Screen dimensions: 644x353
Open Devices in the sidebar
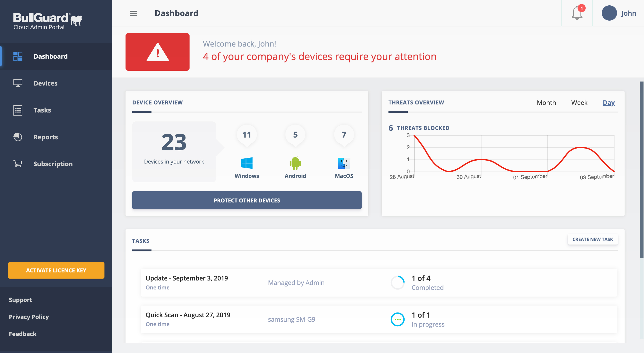point(45,83)
